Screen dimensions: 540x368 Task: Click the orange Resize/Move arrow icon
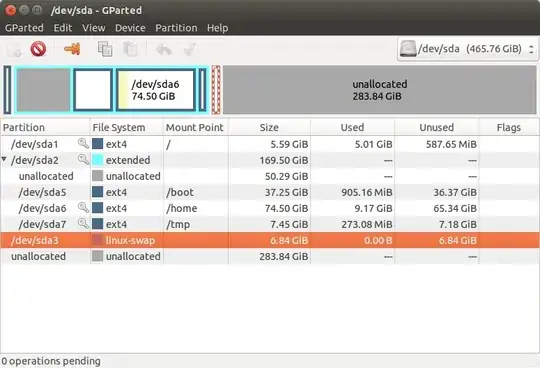[x=72, y=49]
